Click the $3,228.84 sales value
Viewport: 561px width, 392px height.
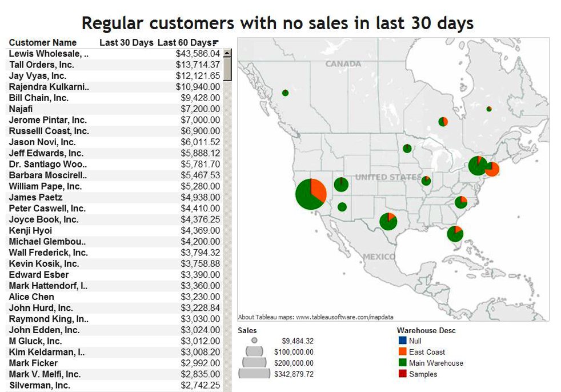201,308
